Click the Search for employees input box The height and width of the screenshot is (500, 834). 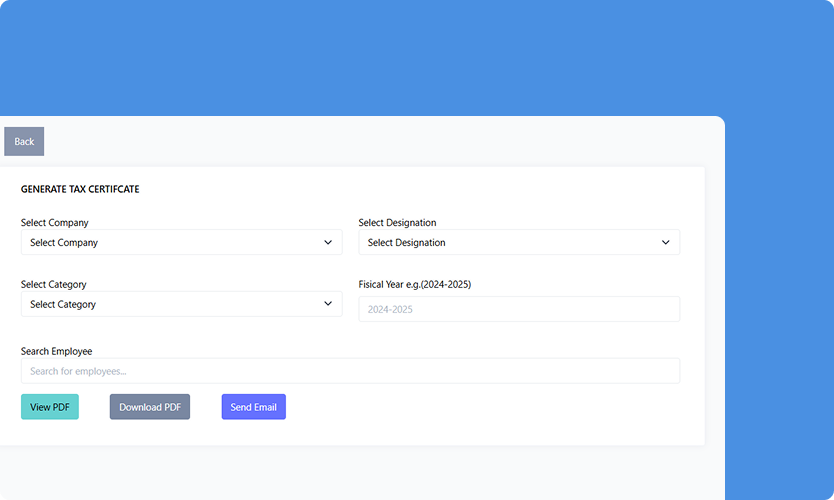tap(350, 371)
